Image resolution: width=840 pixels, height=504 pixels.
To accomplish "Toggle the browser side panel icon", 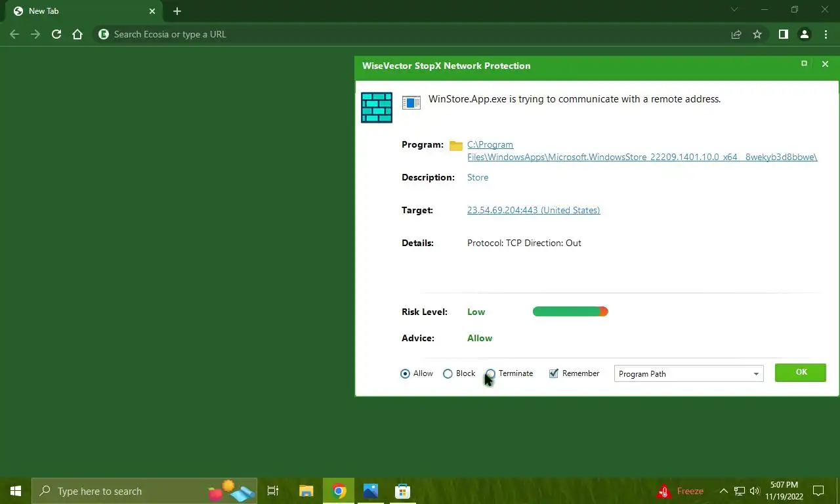I will pyautogui.click(x=783, y=34).
